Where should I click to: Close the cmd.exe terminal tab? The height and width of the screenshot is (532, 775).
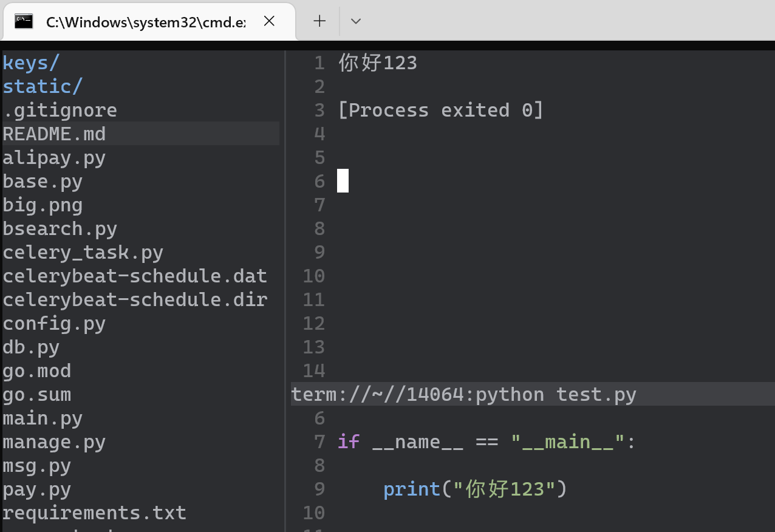[269, 21]
